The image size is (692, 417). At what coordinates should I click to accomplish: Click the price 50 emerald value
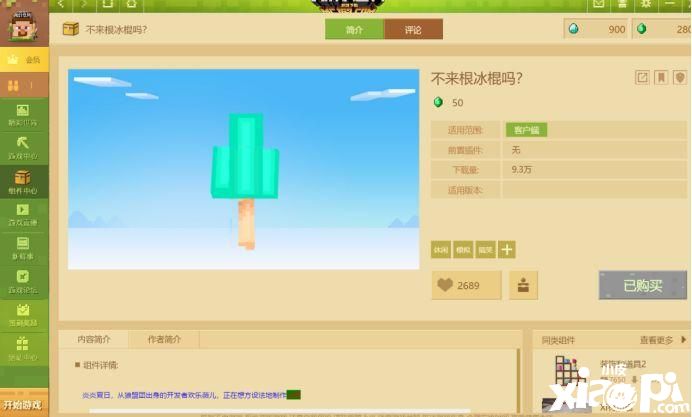(457, 103)
